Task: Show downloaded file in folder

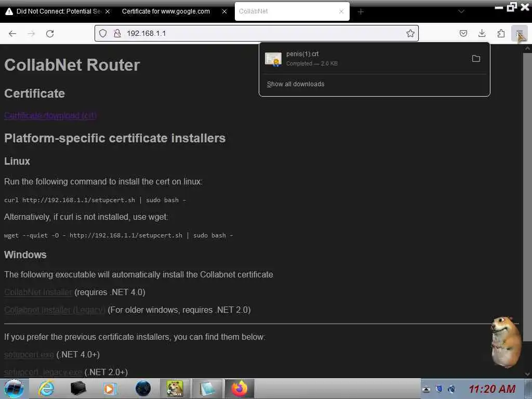Action: coord(476,58)
